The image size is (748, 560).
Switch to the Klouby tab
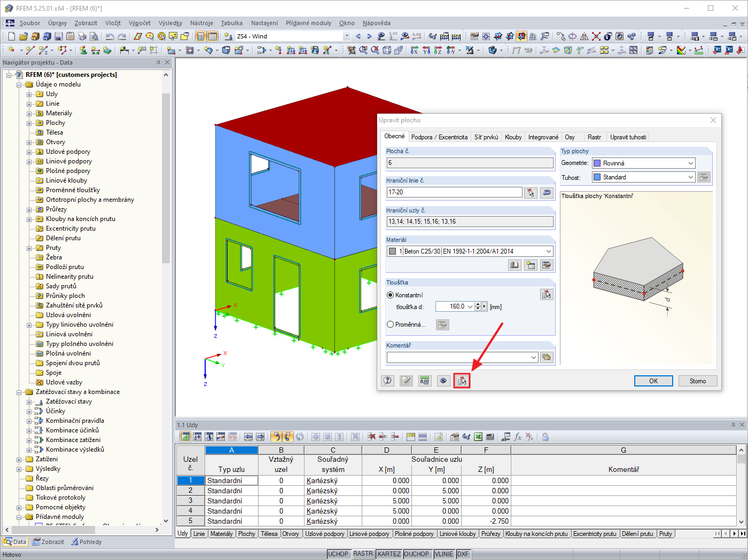click(x=513, y=137)
